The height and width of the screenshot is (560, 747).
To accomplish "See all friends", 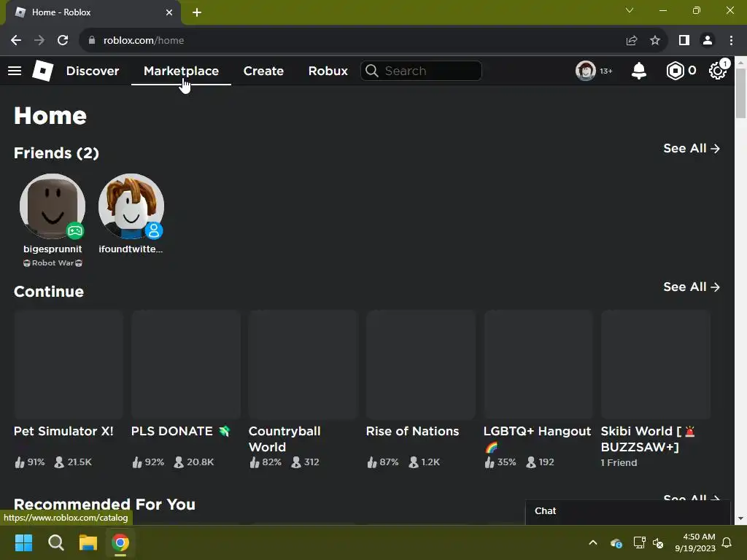I will [x=692, y=149].
